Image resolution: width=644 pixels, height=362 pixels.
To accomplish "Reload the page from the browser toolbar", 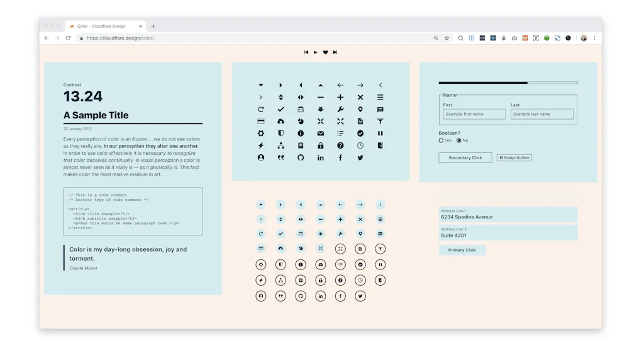I will point(68,38).
